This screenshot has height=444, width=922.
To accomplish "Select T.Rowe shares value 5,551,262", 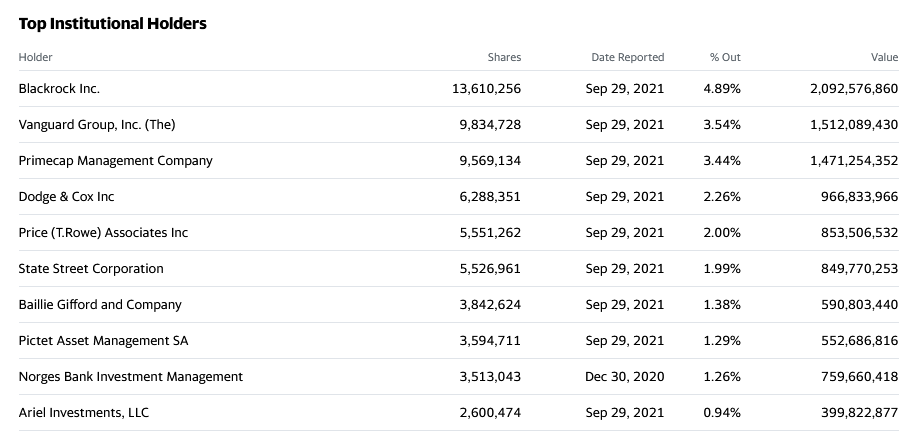I will pyautogui.click(x=490, y=232).
